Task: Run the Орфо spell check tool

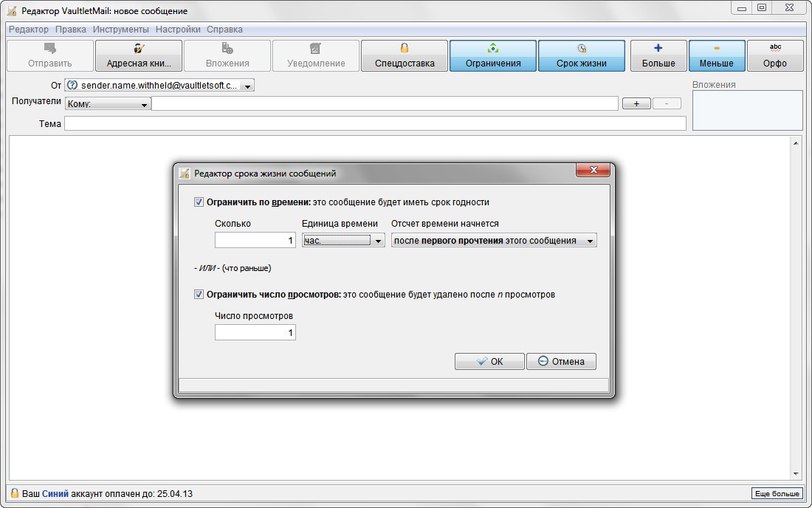Action: coord(774,55)
